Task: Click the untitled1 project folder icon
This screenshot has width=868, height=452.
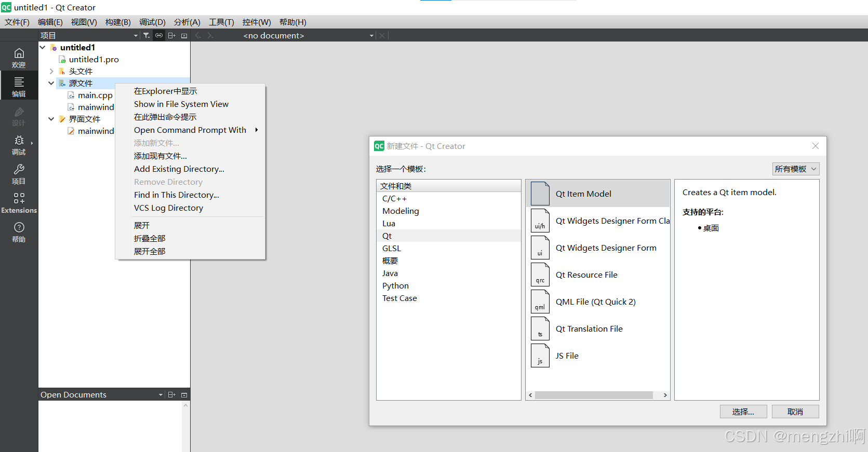Action: (54, 48)
